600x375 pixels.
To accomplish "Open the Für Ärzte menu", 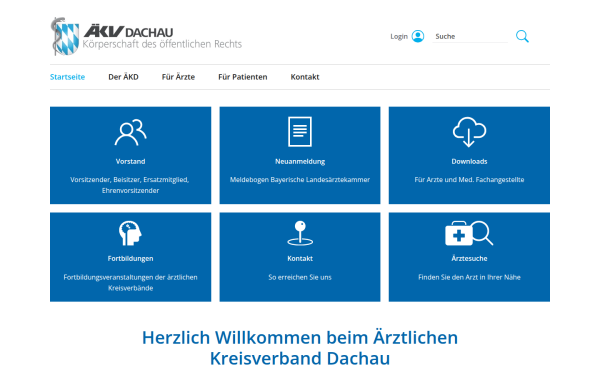I will [x=178, y=77].
